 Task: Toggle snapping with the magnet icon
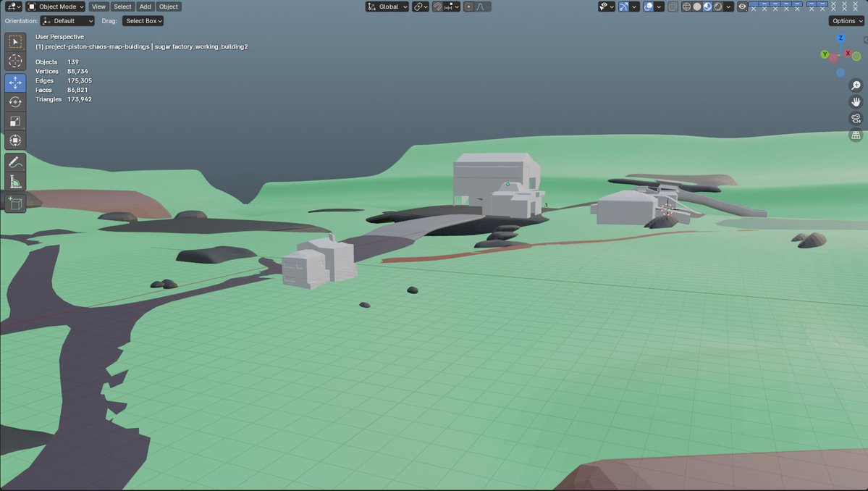click(x=437, y=6)
